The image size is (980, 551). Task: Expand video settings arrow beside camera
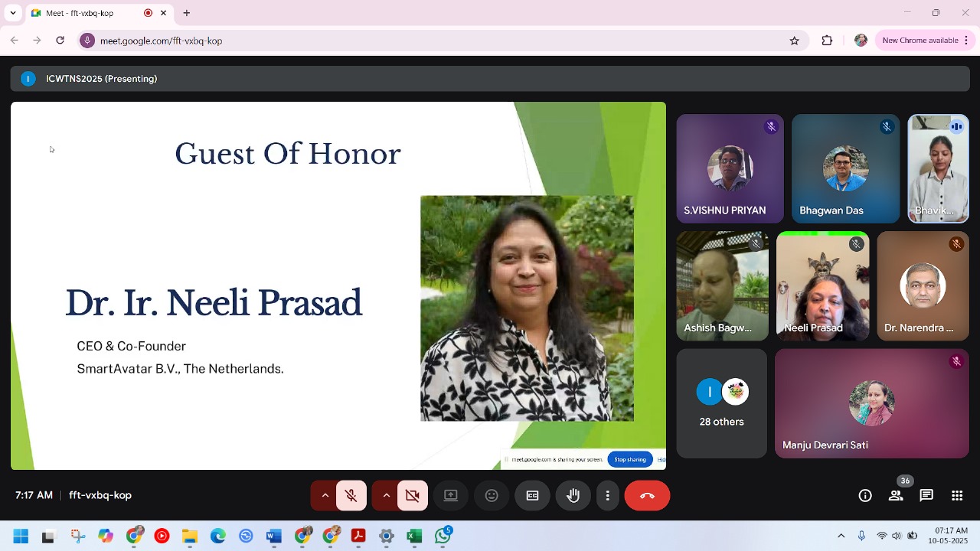[x=386, y=496]
